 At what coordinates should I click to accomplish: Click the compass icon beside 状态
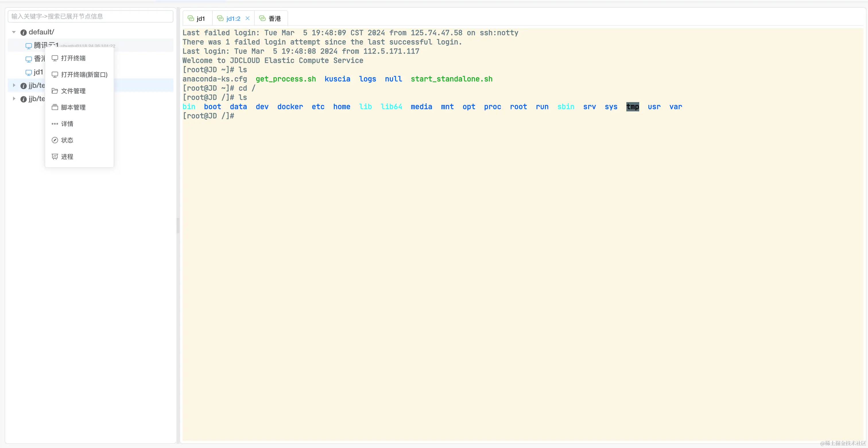point(55,140)
